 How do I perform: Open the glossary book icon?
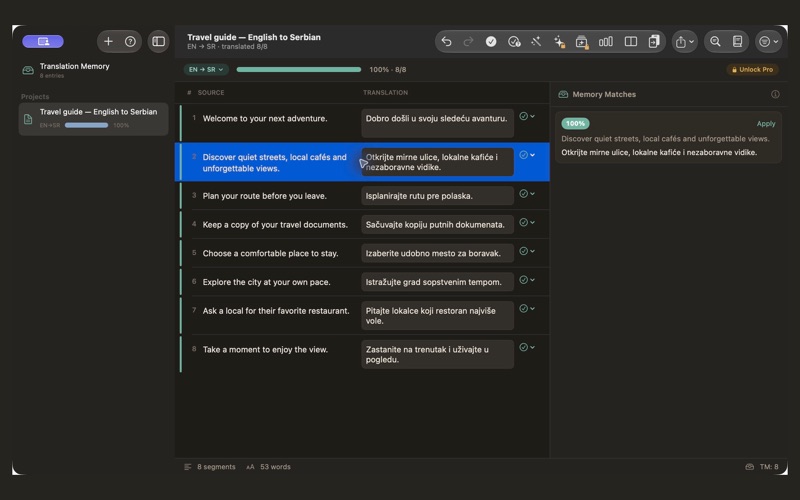tap(737, 41)
